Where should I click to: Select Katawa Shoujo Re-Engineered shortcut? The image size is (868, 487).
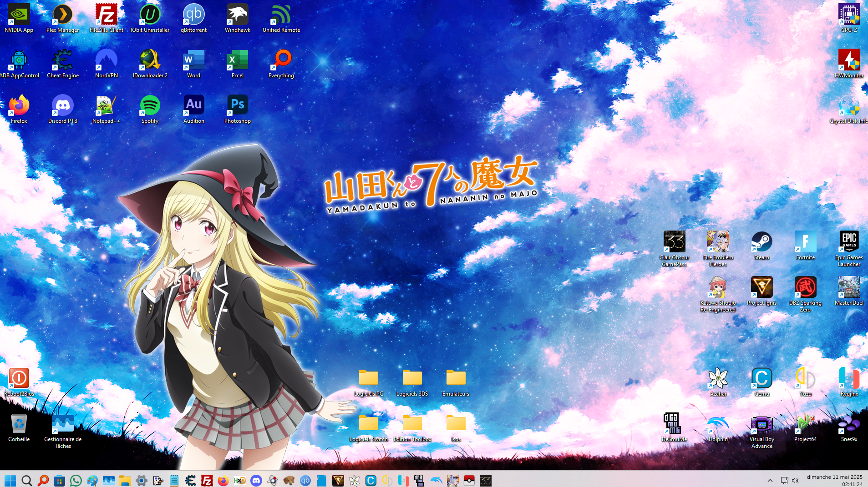coord(718,294)
